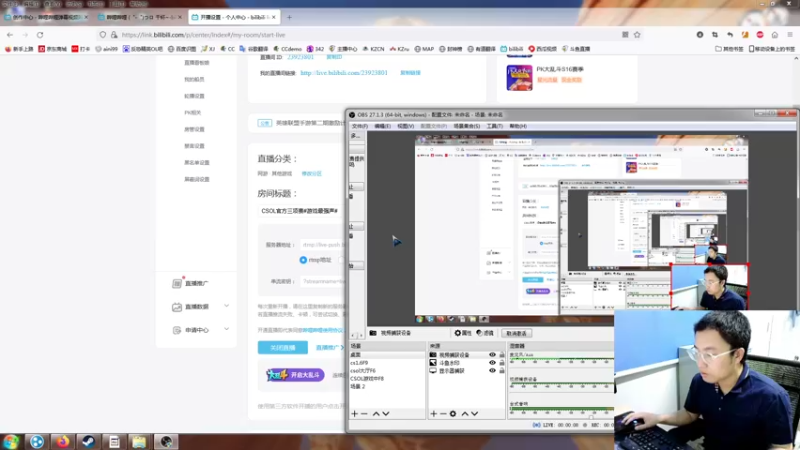Click the Windows Start button

click(x=11, y=441)
